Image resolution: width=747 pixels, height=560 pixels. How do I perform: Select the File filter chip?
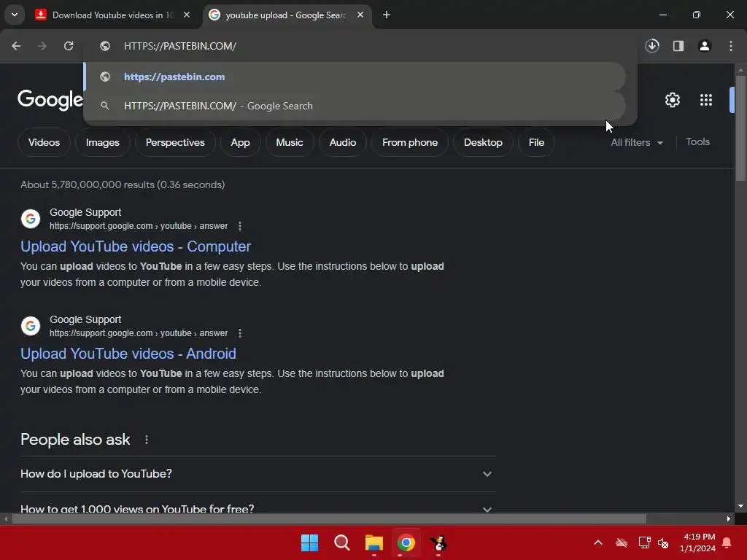click(x=536, y=142)
